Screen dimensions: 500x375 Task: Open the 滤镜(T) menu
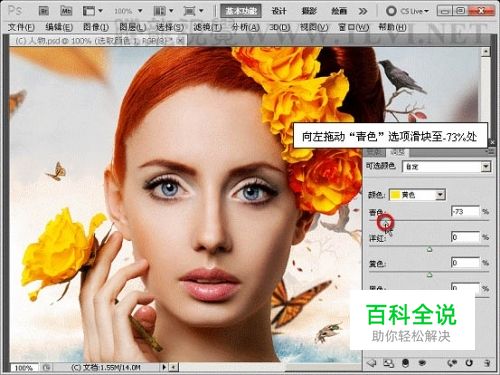coord(208,27)
